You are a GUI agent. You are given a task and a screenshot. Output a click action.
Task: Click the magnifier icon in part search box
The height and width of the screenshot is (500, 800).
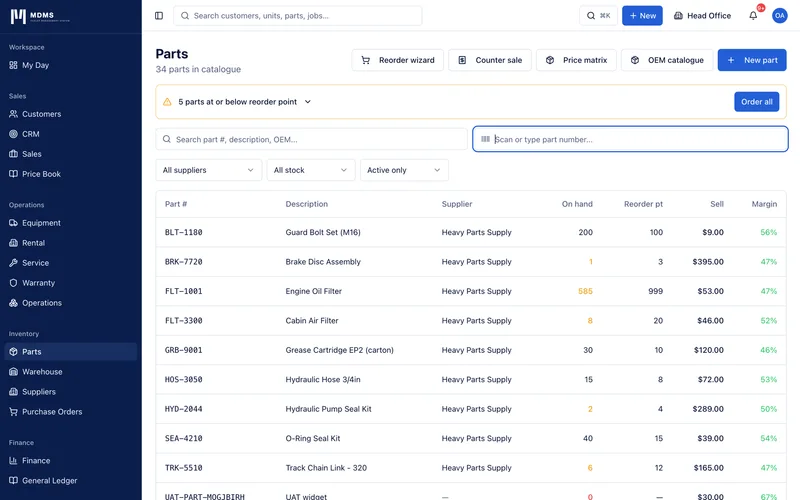(167, 139)
